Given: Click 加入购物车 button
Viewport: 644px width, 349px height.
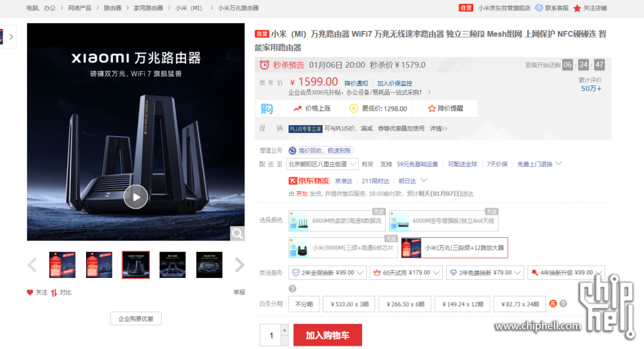Looking at the screenshot, I should [327, 335].
